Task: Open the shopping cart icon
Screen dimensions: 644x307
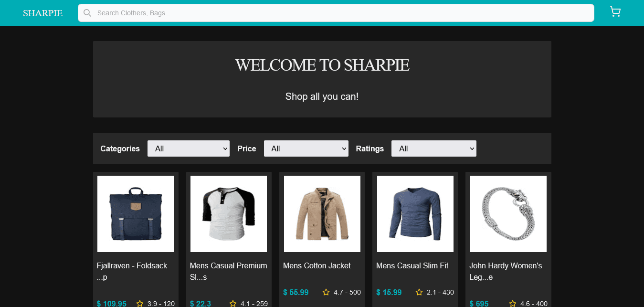Action: (x=615, y=11)
